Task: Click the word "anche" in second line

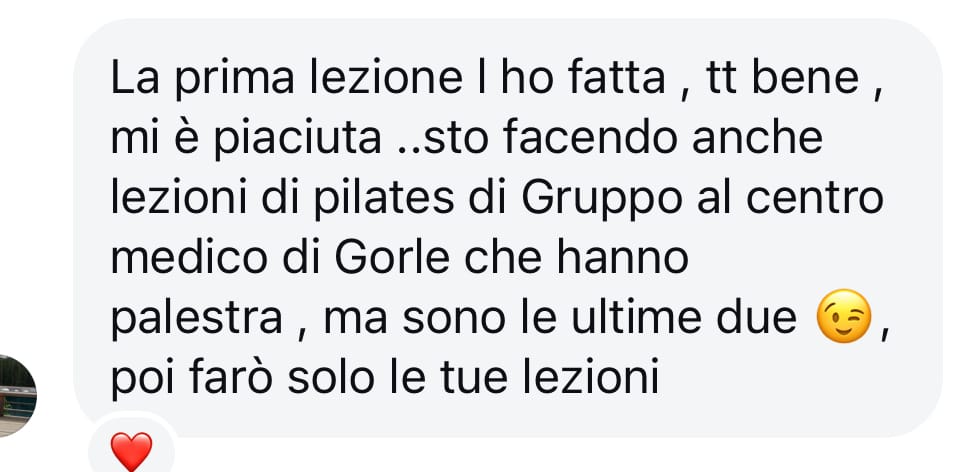Action: tap(758, 138)
